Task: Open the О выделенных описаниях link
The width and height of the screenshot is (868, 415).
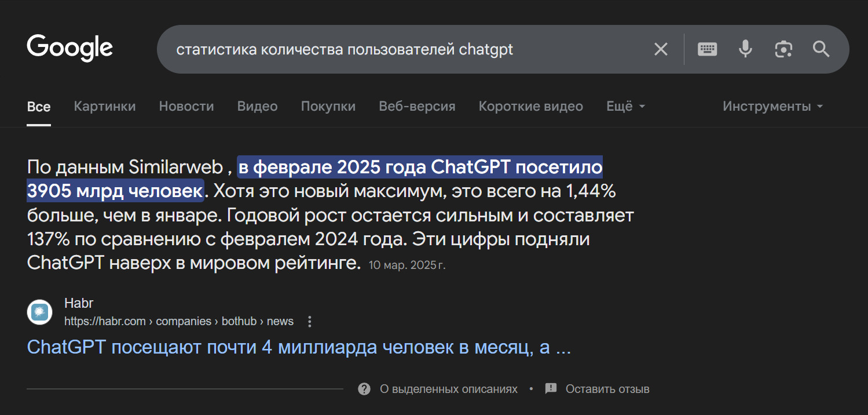Action: [x=449, y=389]
